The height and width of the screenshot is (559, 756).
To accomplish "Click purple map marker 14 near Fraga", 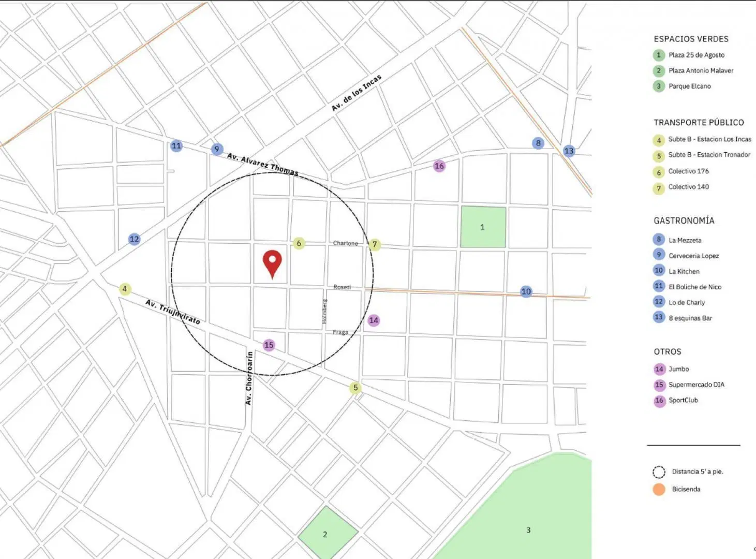I will [x=374, y=320].
